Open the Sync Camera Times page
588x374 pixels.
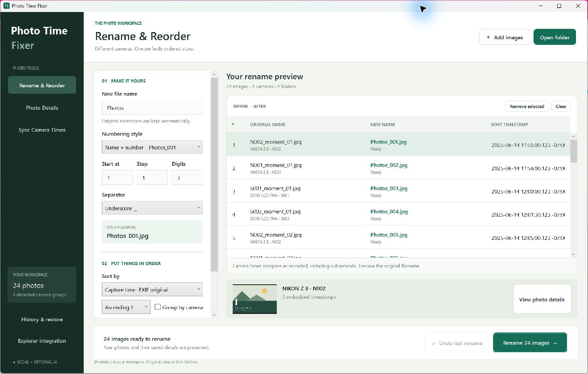point(42,130)
